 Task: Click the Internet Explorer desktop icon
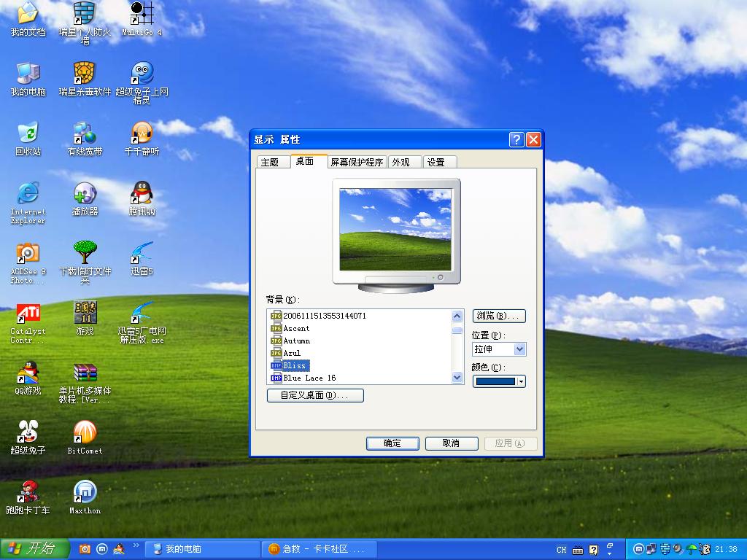[28, 194]
